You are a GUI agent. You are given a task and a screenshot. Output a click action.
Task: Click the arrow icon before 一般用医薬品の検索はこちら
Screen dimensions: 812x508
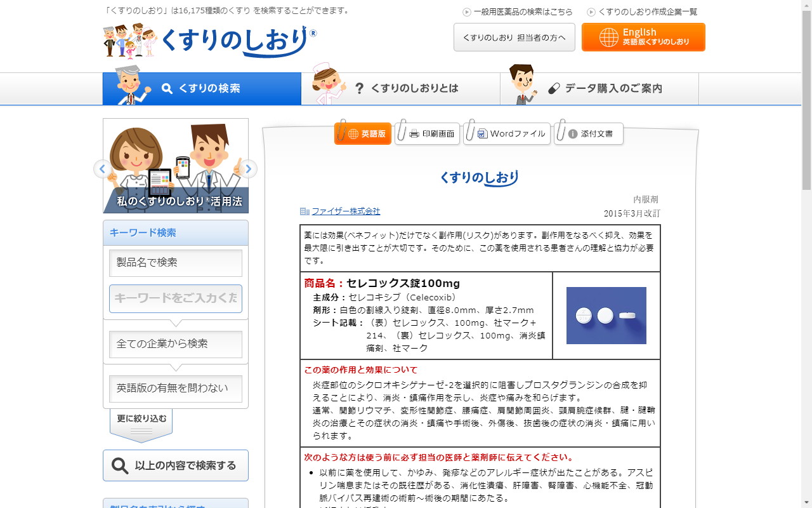coord(467,12)
